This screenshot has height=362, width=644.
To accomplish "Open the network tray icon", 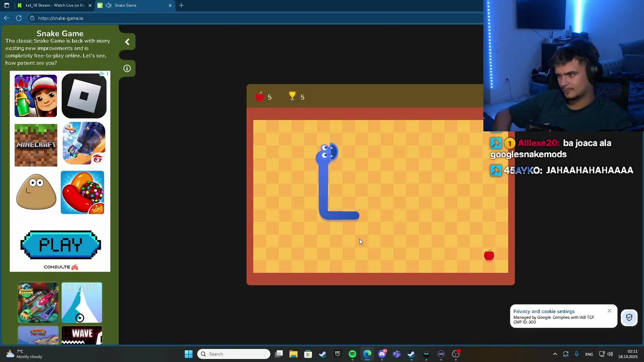I will point(602,354).
